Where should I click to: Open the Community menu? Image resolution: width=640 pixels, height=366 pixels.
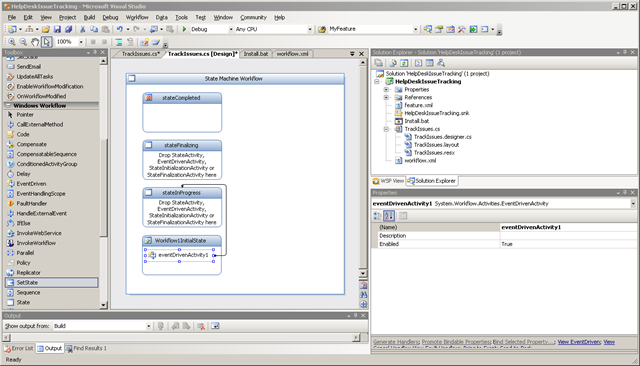(x=253, y=17)
